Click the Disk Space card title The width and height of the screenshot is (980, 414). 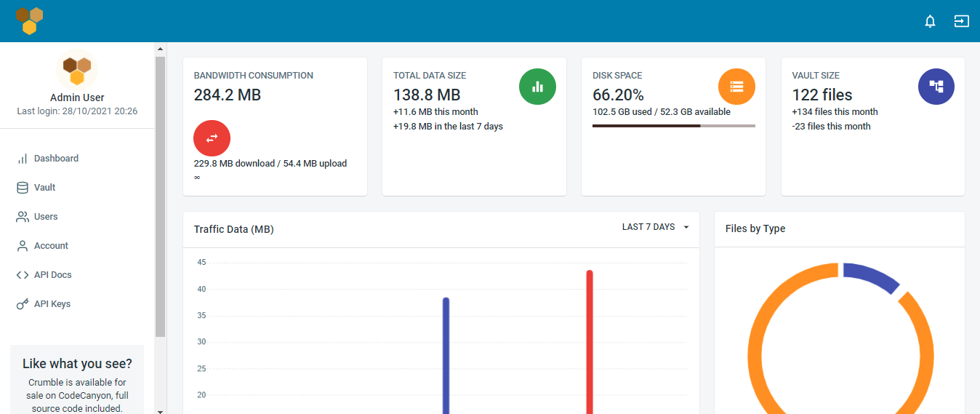click(617, 76)
